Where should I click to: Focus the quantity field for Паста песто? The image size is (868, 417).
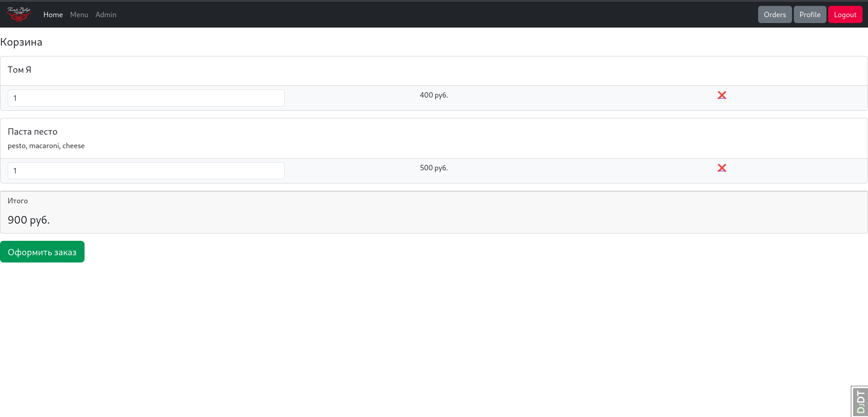tap(146, 171)
